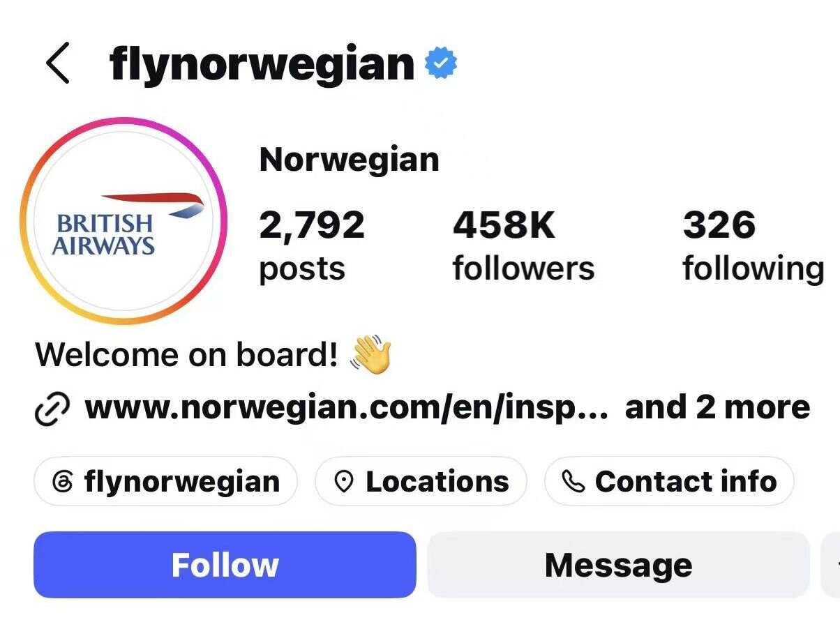Screen dimensions: 840x622
Task: Open the 458K followers list
Action: coord(523,246)
